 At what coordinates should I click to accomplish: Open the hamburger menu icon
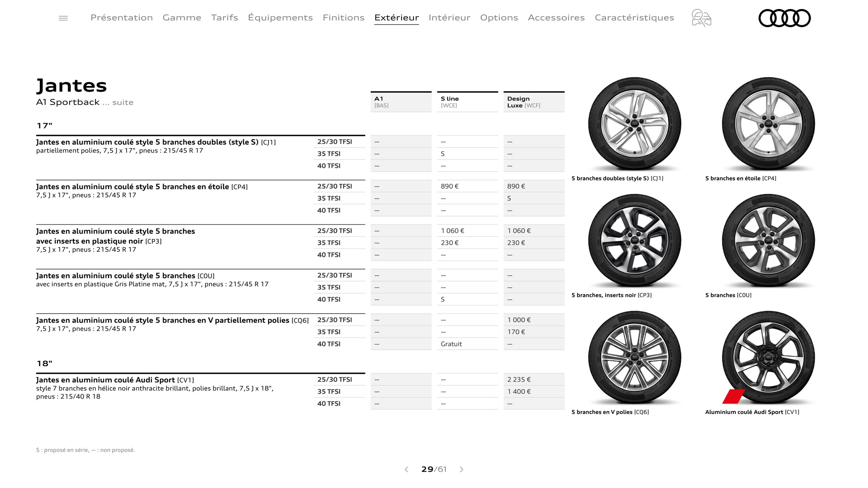pyautogui.click(x=63, y=18)
